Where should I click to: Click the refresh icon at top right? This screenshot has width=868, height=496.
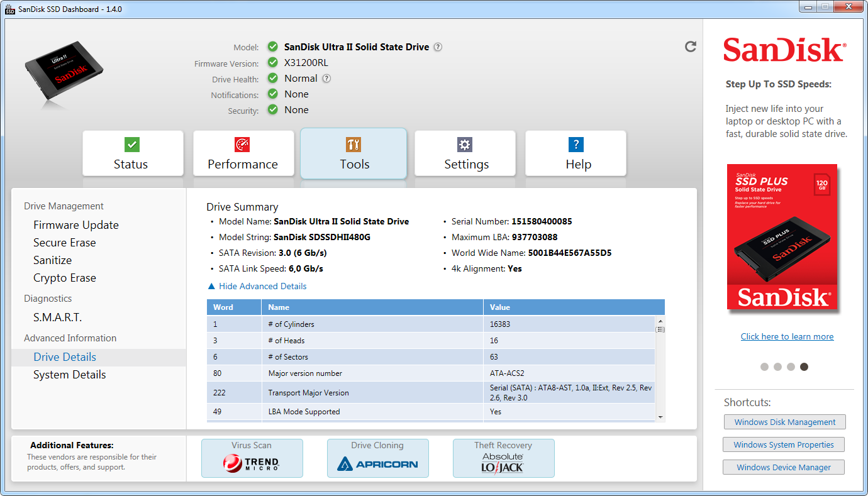coord(691,47)
